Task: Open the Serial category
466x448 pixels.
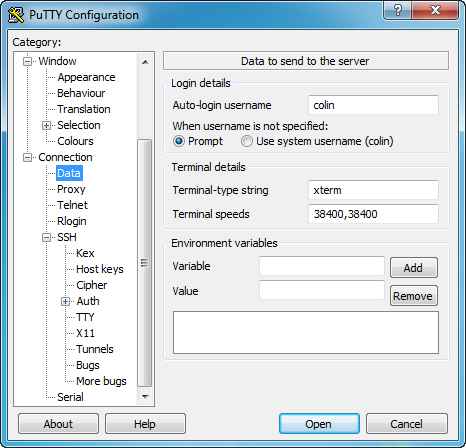Action: click(x=70, y=397)
